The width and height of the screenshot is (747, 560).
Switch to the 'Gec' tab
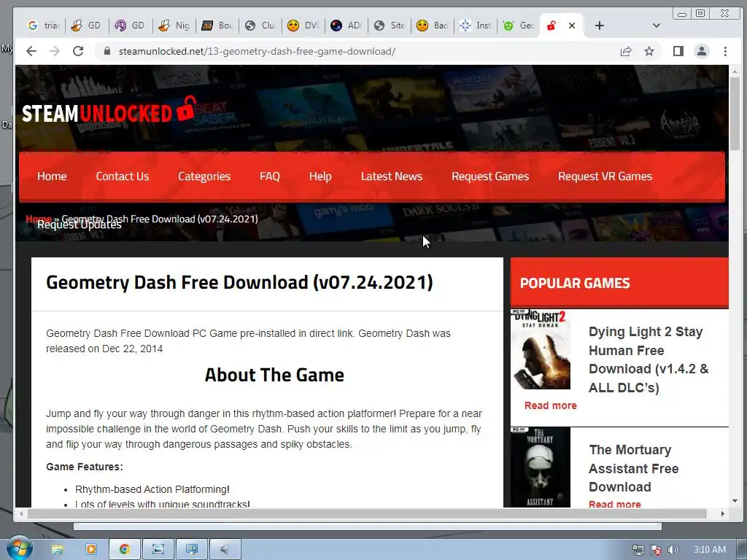(519, 26)
